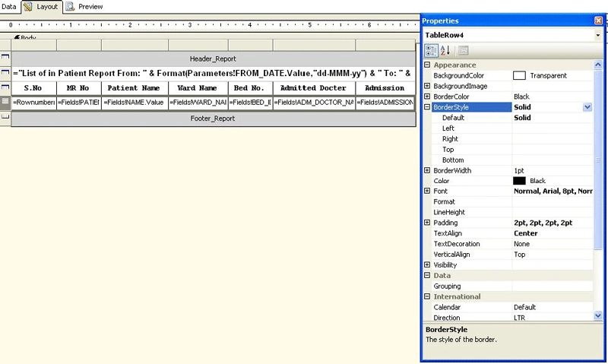Click the Footer_Report cell
The width and height of the screenshot is (608, 364).
[x=214, y=119]
